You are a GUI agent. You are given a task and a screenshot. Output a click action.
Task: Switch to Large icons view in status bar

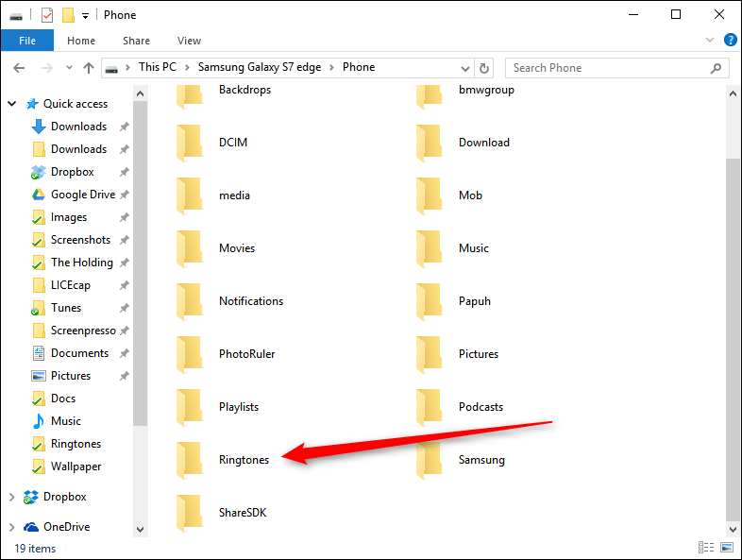727,548
